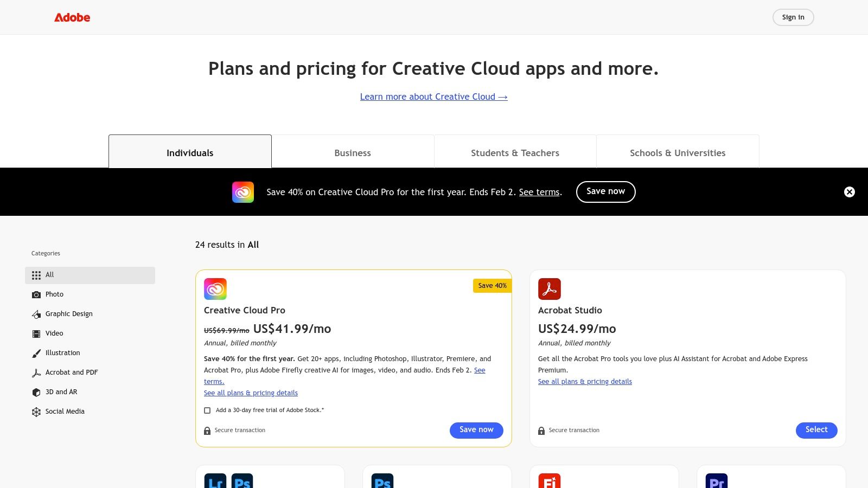Select the Photo category in the sidebar
The image size is (868, 488).
click(x=54, y=294)
